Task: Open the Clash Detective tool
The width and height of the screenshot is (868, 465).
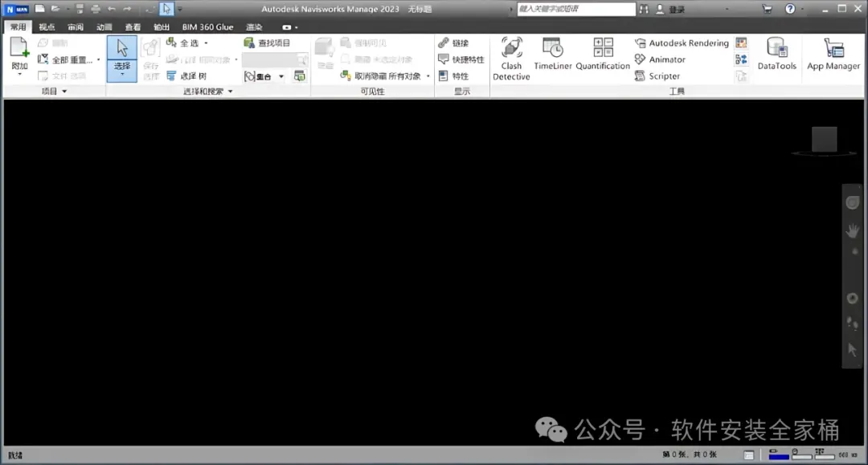Action: point(511,59)
